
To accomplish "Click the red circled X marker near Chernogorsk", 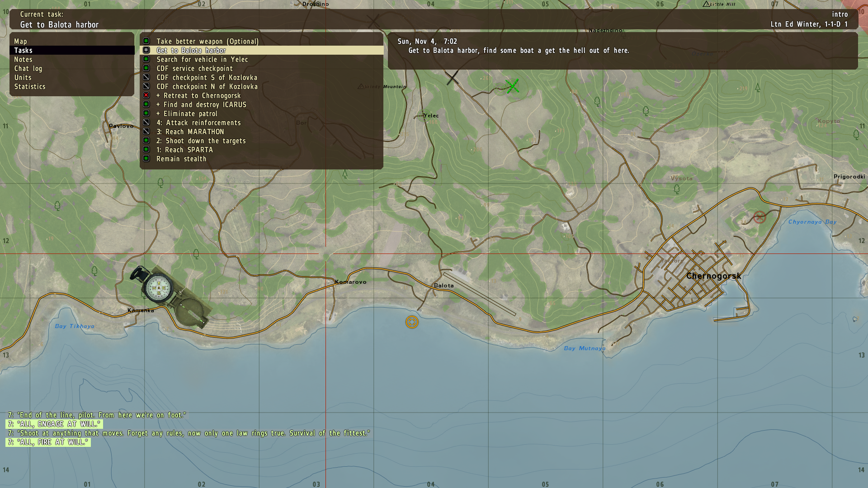I will pyautogui.click(x=759, y=217).
